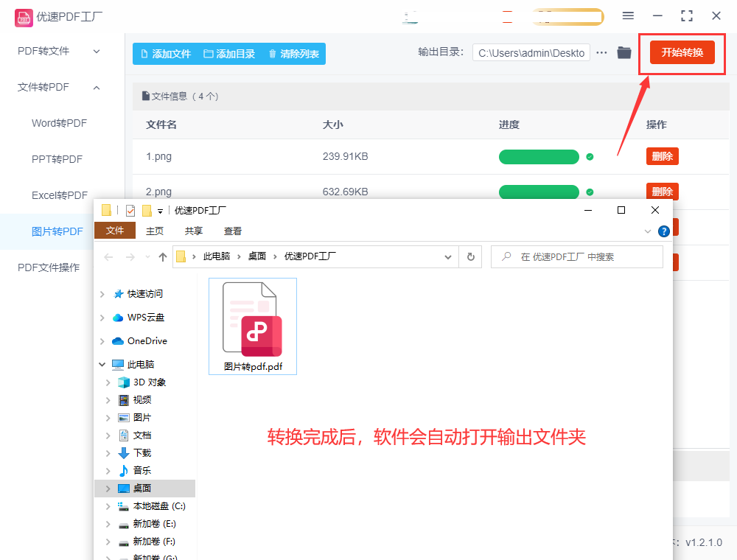
Task: Click the Explorer search box 在 优速PDF工厂 中搜索
Action: (x=577, y=257)
